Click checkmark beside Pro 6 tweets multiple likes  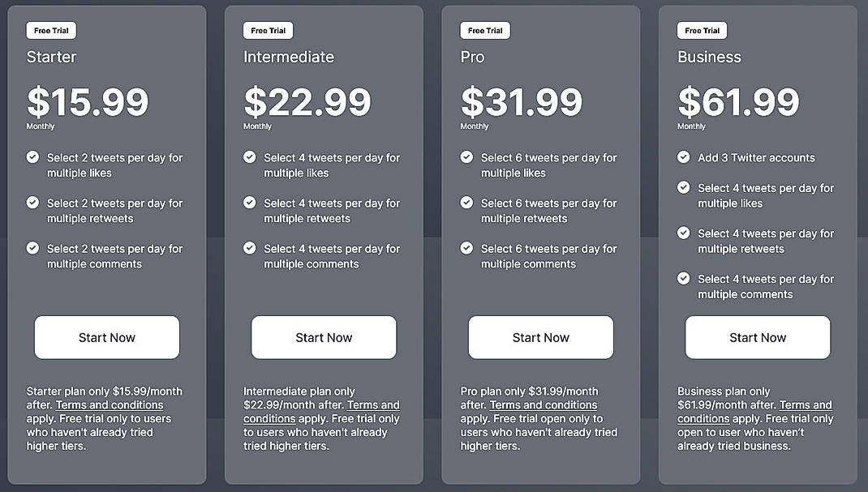tap(466, 157)
